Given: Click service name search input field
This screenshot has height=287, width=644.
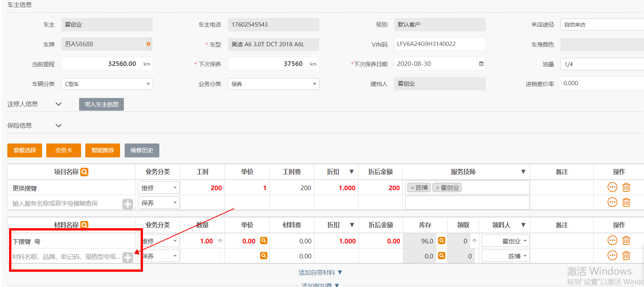Looking at the screenshot, I should click(66, 203).
